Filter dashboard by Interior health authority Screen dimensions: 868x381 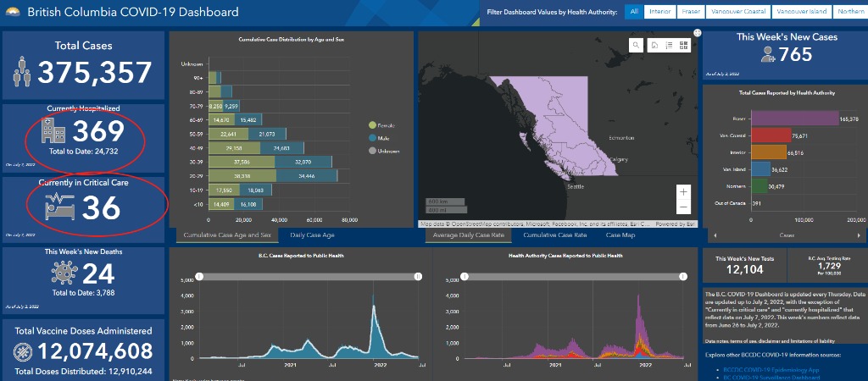662,12
